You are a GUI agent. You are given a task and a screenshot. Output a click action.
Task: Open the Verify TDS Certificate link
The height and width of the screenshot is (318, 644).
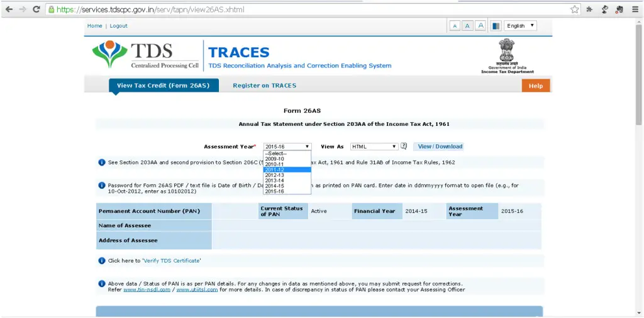coord(172,261)
